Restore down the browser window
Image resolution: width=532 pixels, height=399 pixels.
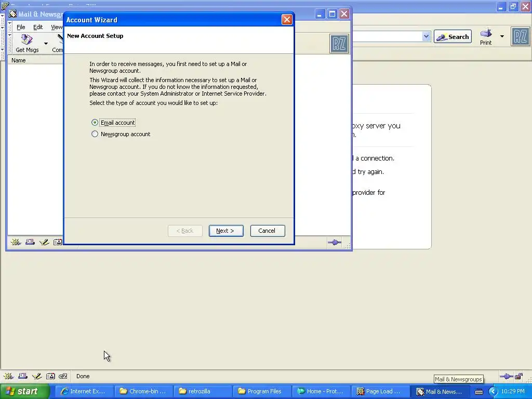[x=513, y=6]
